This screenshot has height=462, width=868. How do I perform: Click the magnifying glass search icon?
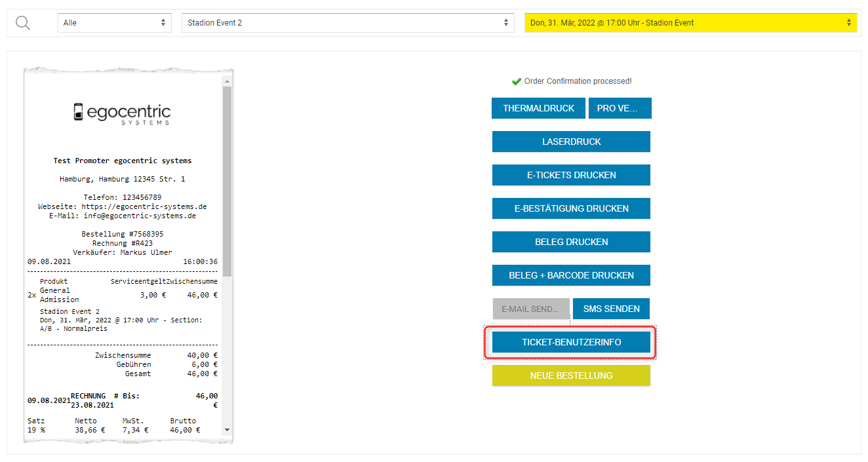coord(23,23)
